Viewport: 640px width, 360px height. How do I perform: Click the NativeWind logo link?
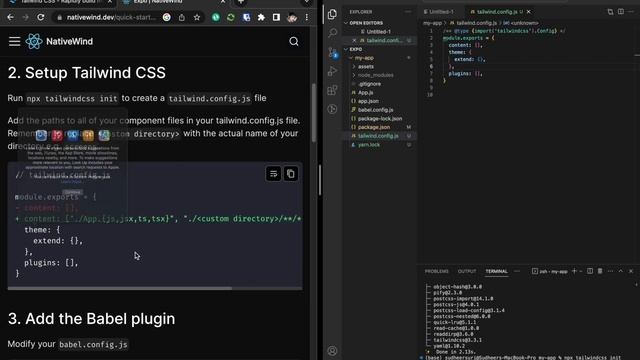pos(59,41)
